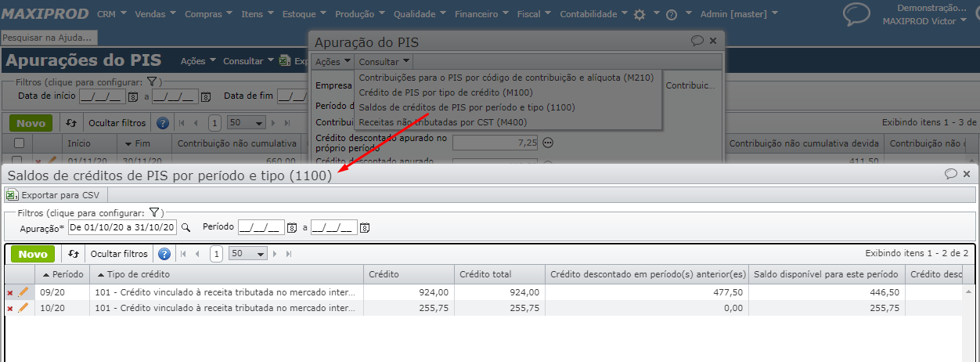Open the filter funnel icon in Saldos window

point(154,212)
